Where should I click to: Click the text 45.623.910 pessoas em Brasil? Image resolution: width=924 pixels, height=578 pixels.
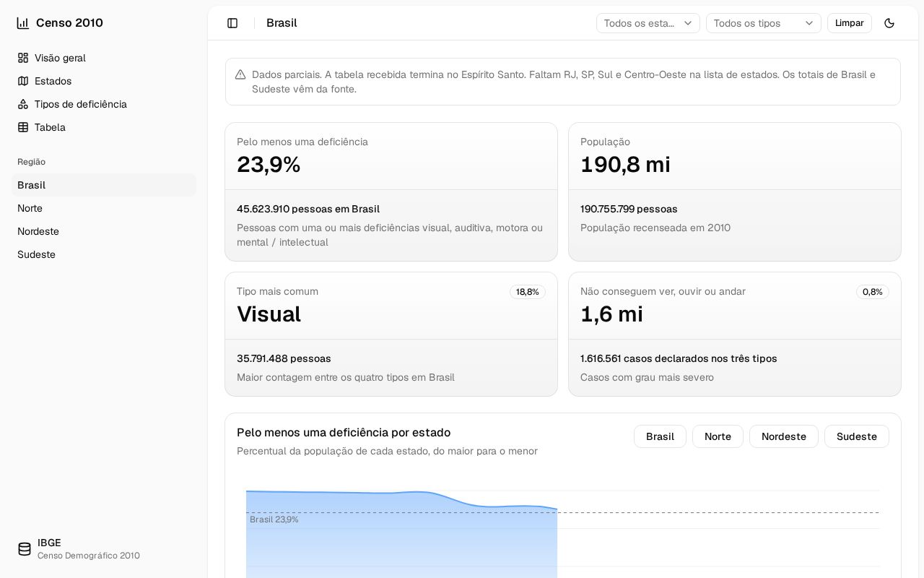[308, 209]
